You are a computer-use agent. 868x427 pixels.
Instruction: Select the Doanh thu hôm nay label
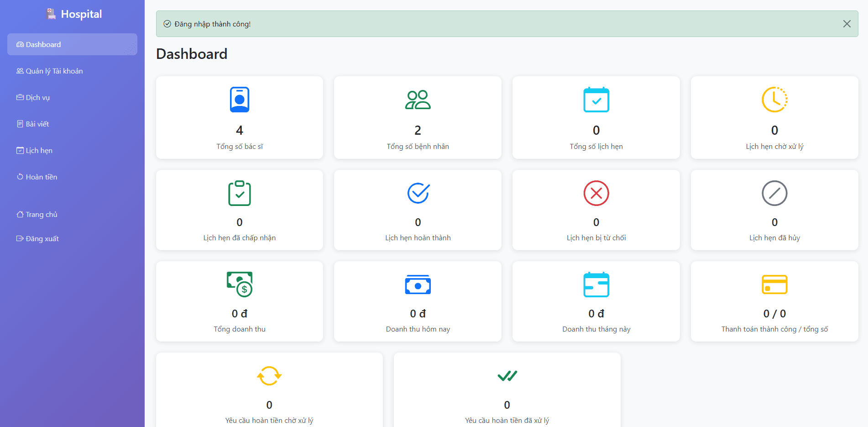418,329
